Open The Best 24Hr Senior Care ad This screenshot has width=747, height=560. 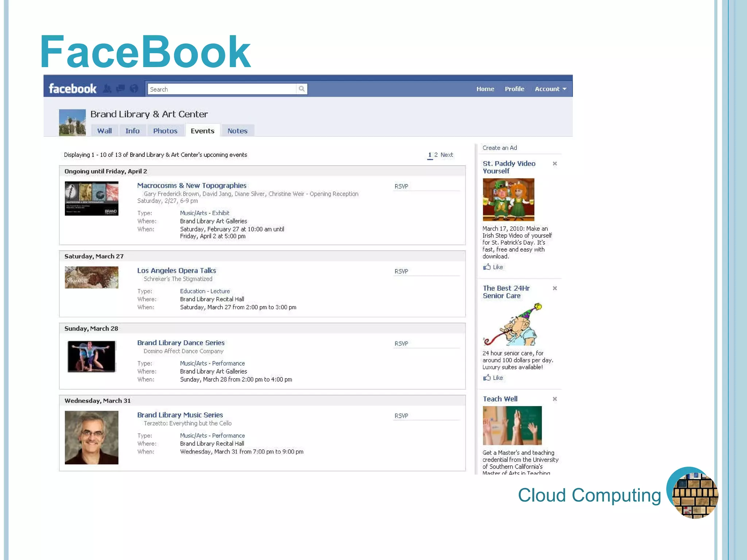coord(506,292)
